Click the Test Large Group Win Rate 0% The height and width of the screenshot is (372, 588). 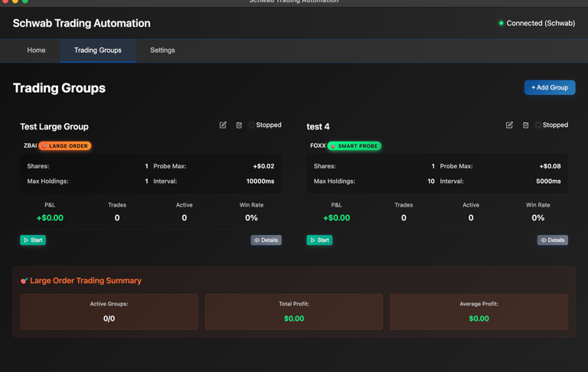point(251,218)
